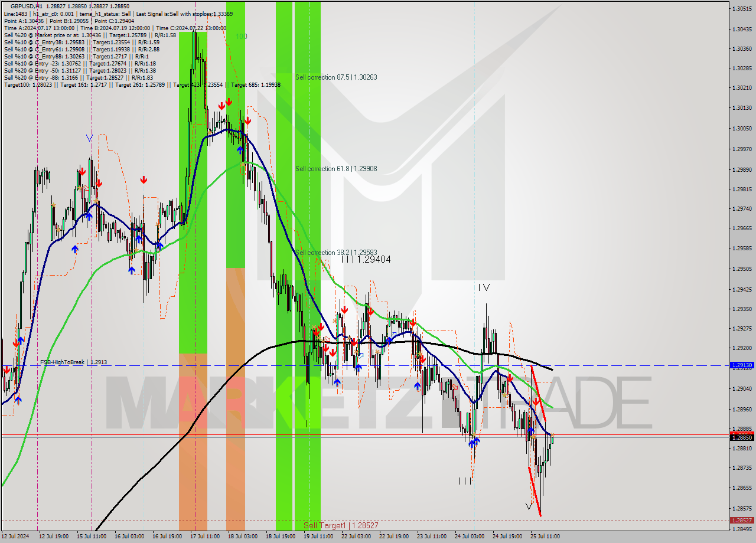Image resolution: width=756 pixels, height=543 pixels.
Task: Click the '25 Jul 11:00' time label
Action: coord(545,536)
